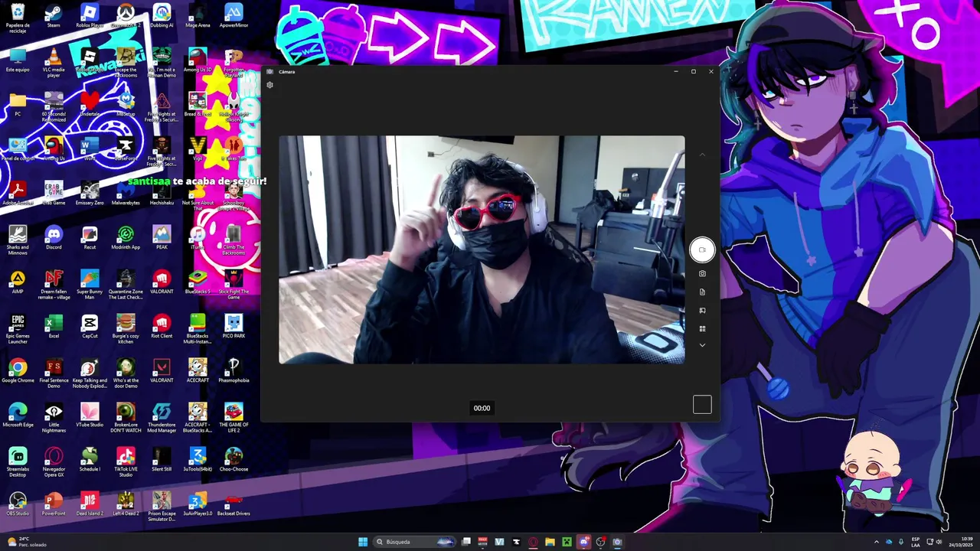Select document scan mode in Camera

702,292
